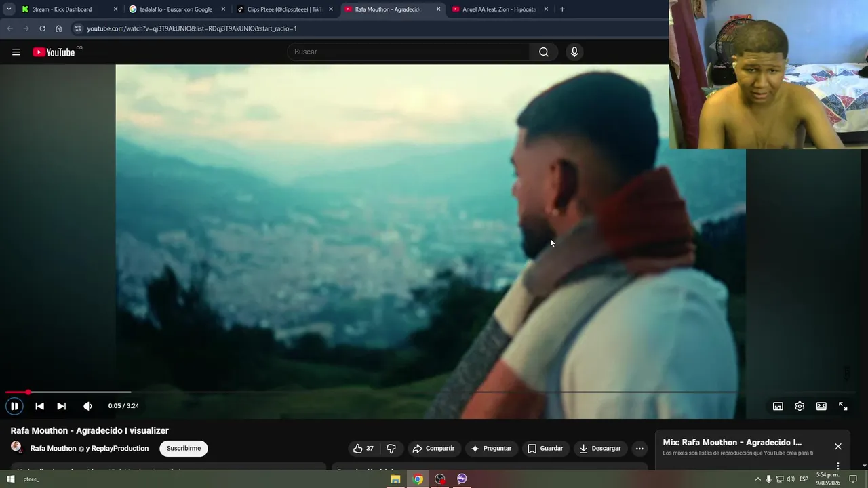Click the Mix: Rafa Mouthon playlist title
868x488 pixels.
click(x=732, y=443)
